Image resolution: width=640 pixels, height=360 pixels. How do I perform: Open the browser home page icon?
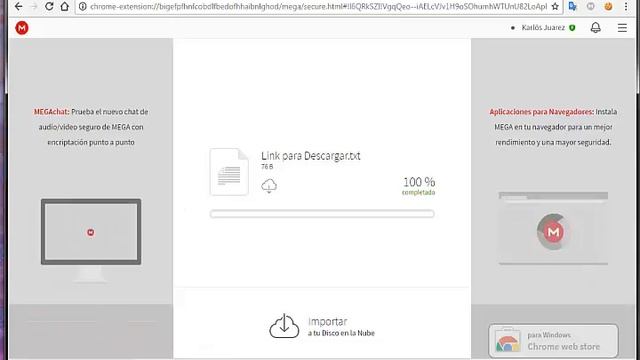tap(64, 7)
